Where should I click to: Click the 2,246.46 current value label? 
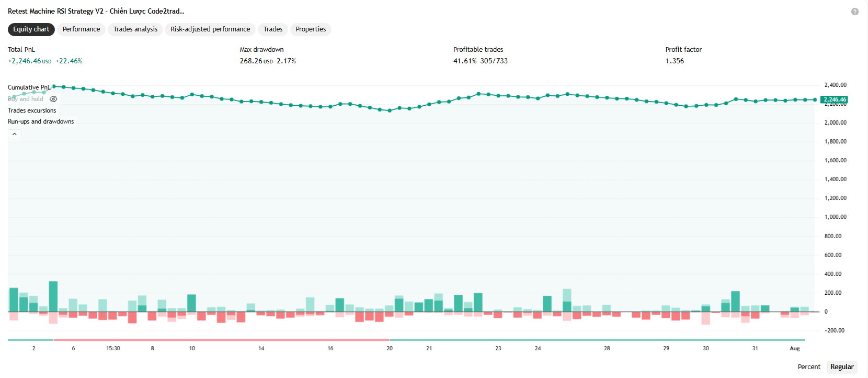coord(835,99)
